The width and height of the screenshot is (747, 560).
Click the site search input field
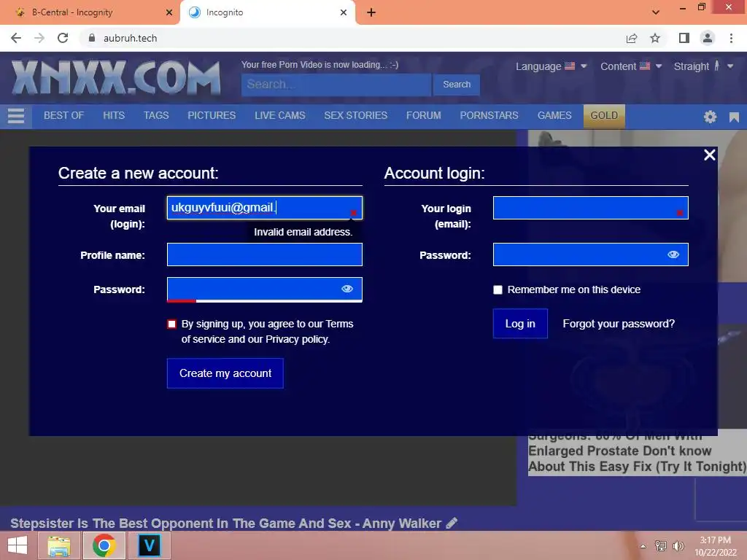tap(336, 85)
